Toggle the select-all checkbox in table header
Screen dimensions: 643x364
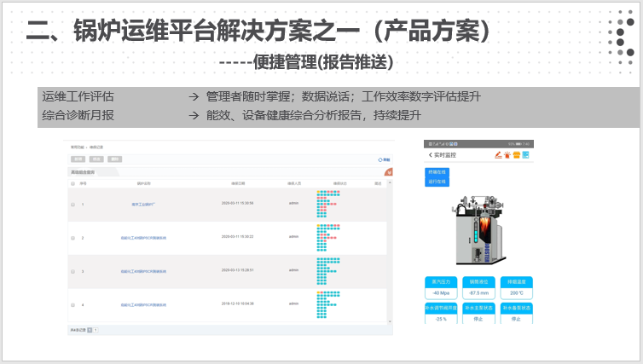tap(73, 183)
